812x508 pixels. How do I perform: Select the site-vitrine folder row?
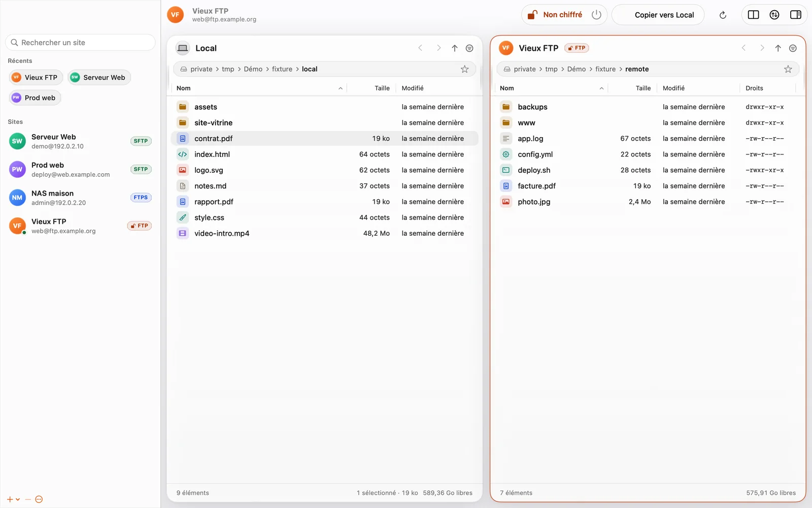coord(324,123)
